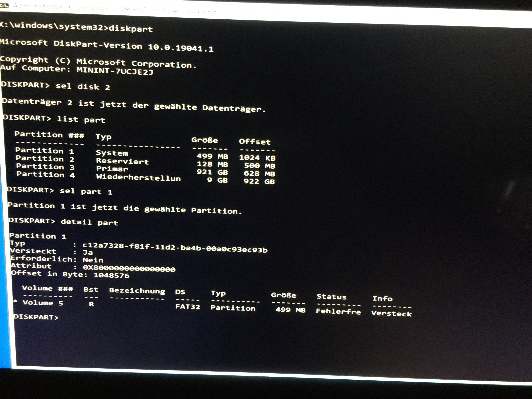
Task: Click the empty DISKPART> prompt at bottom
Action: [x=36, y=317]
